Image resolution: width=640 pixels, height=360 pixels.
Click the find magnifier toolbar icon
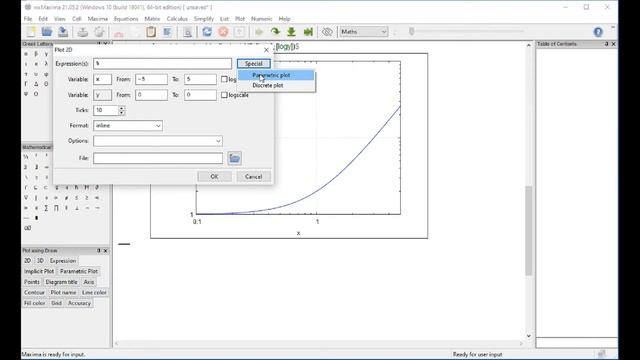[187, 32]
